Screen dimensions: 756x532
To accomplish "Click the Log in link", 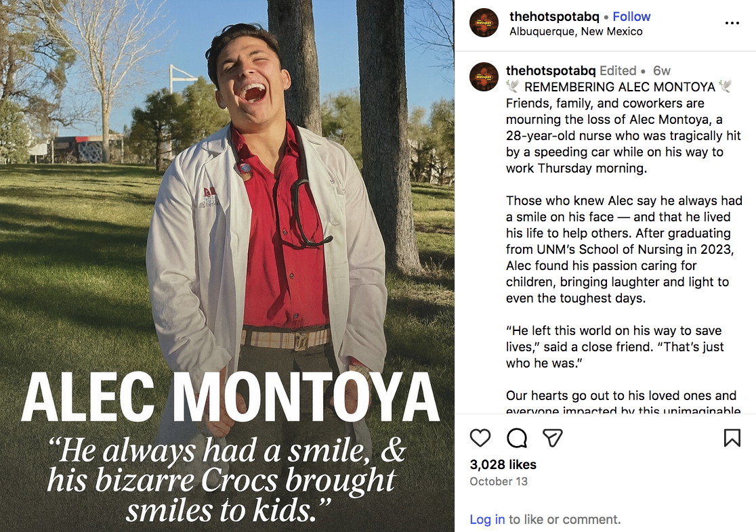I will (487, 520).
